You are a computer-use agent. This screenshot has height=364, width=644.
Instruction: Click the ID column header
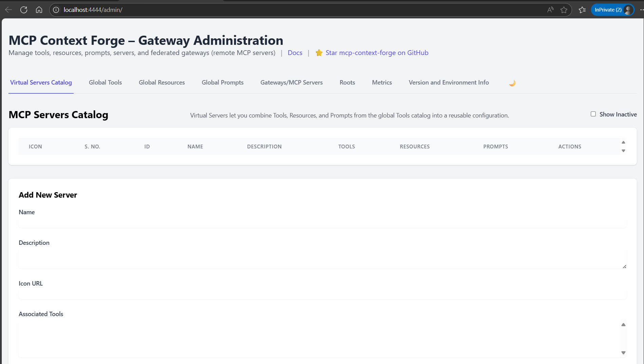[147, 147]
